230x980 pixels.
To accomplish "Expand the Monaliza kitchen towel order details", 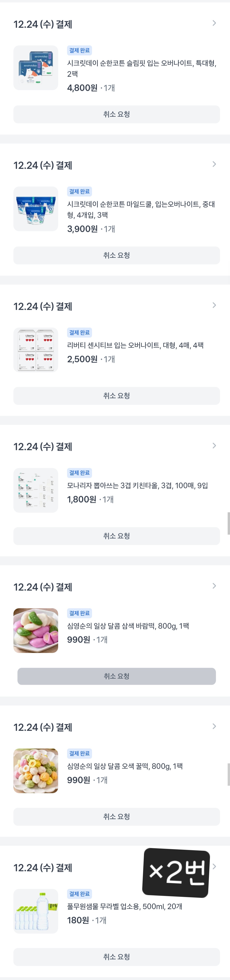I will tap(214, 446).
